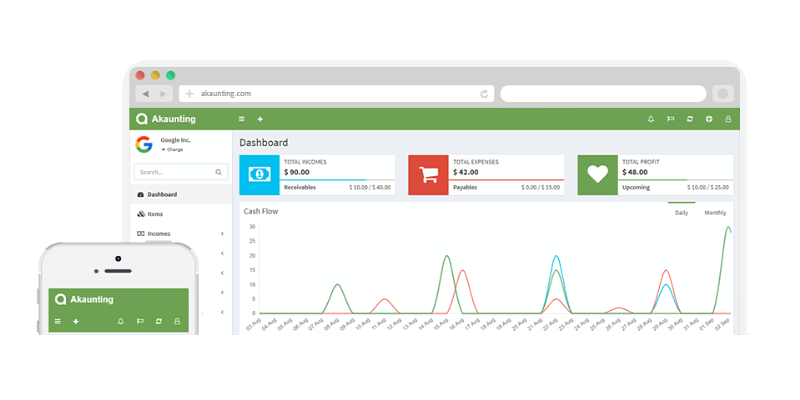Click the sidebar Search input field
Screen dimensions: 800x400
(175, 172)
